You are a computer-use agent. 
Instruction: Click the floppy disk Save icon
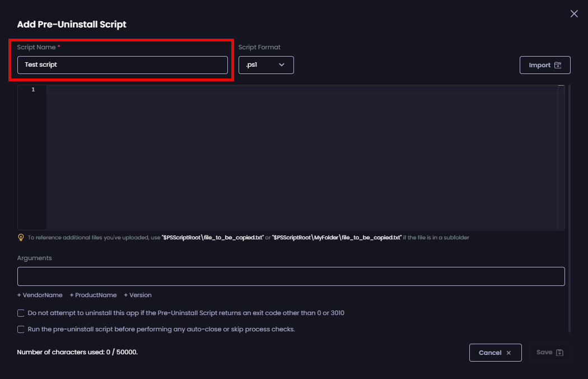click(559, 353)
